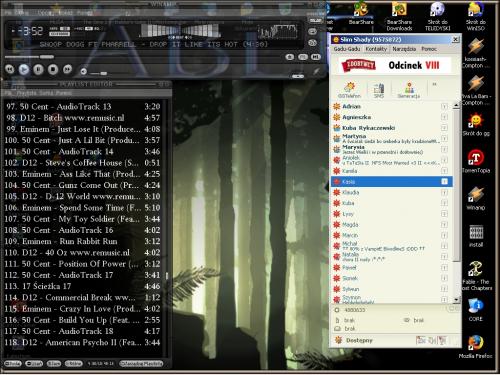Image resolution: width=500 pixels, height=375 pixels.
Task: Click the Winamp seek bar handle
Action: point(47,57)
